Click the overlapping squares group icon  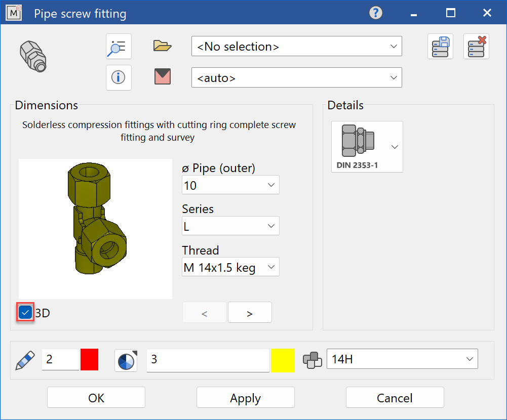click(313, 360)
